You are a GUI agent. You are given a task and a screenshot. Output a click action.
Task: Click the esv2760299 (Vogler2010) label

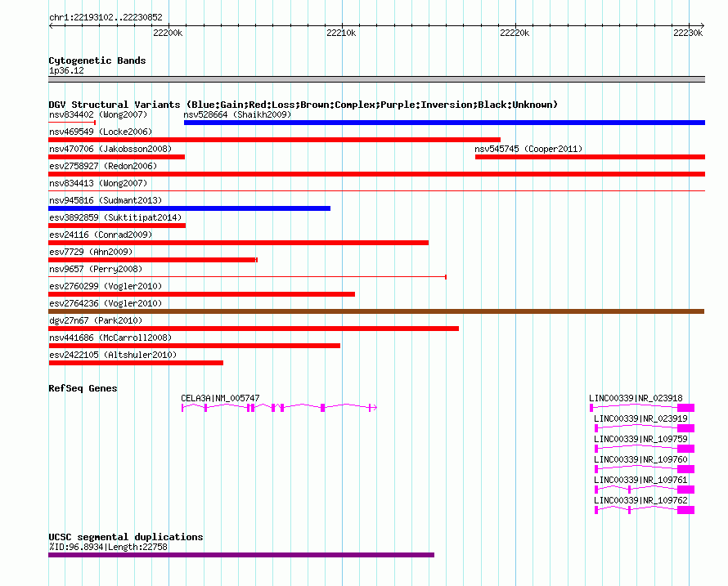[x=106, y=286]
